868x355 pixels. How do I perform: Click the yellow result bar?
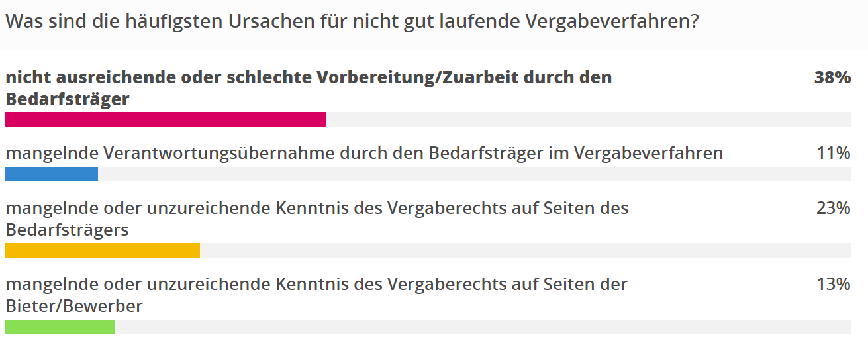coord(103,250)
